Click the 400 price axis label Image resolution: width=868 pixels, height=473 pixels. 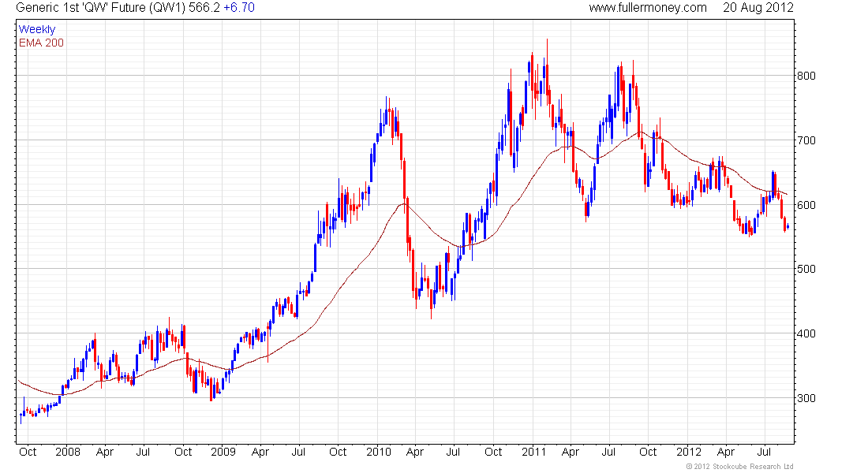tap(806, 333)
